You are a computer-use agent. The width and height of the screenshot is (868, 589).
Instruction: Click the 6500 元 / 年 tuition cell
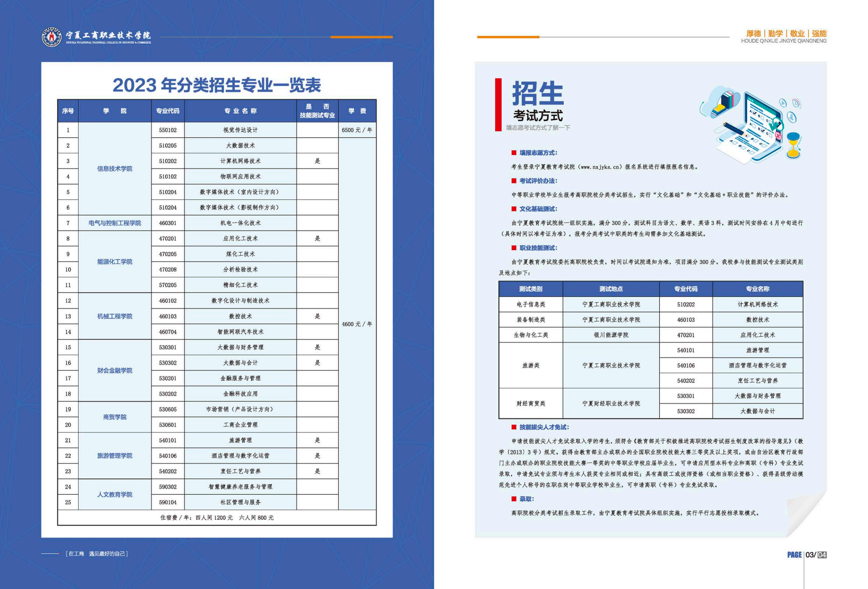tap(357, 130)
